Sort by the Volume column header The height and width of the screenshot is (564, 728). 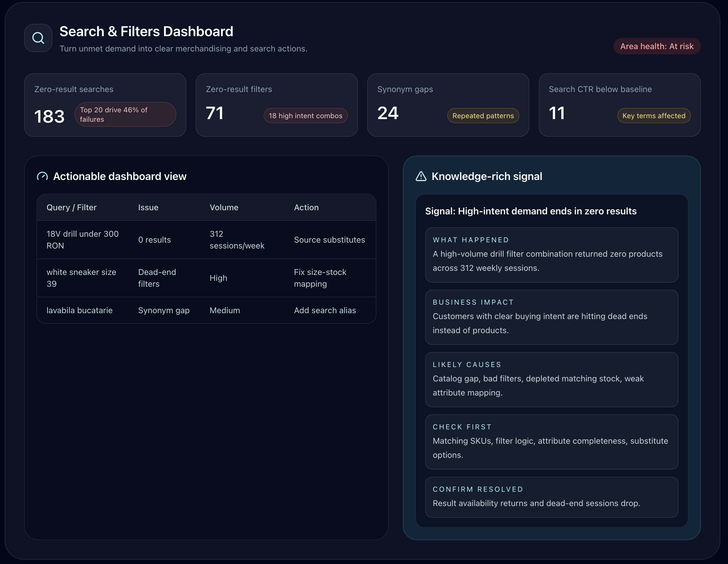[224, 208]
